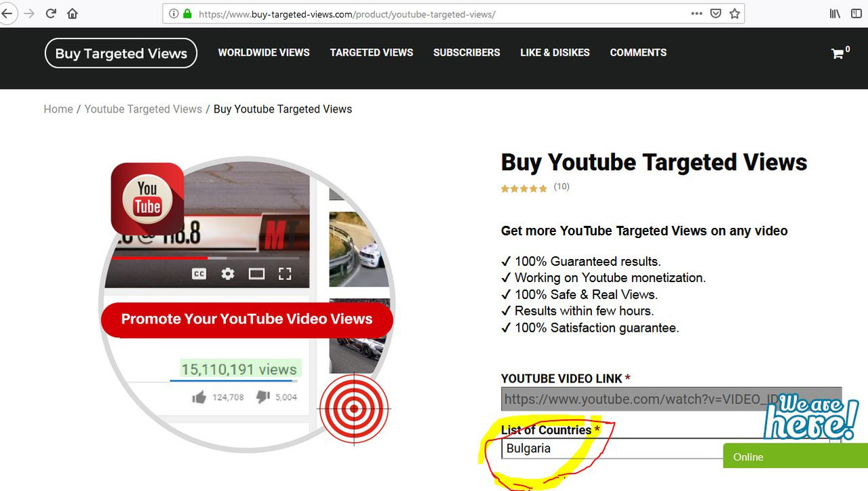Click the CC captions icon in image
The height and width of the screenshot is (491, 868).
(199, 274)
